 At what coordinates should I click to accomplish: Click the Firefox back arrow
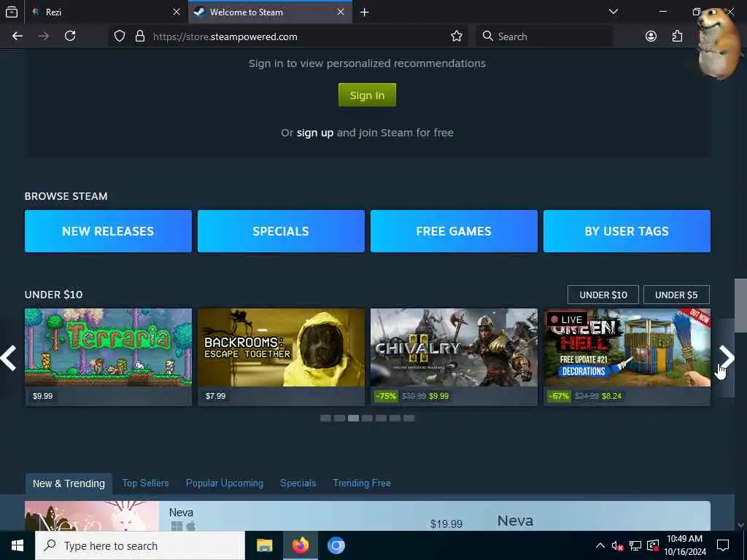(x=18, y=36)
